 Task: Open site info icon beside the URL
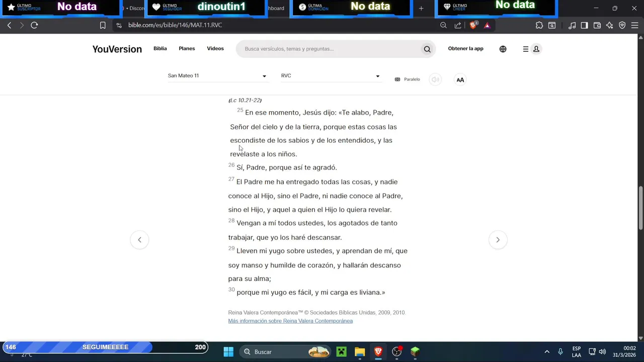pos(119,25)
